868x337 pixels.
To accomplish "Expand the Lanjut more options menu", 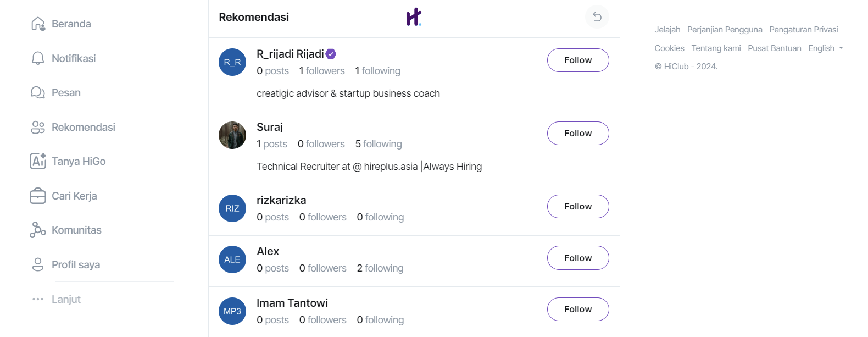I will click(x=56, y=299).
